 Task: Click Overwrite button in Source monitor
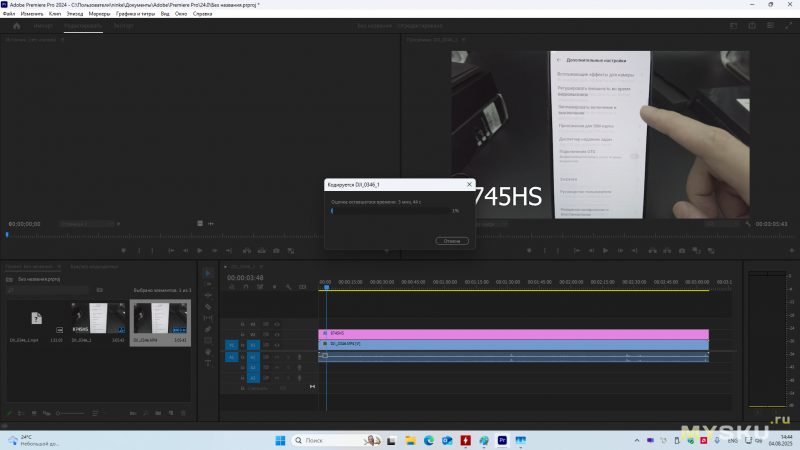tap(262, 251)
